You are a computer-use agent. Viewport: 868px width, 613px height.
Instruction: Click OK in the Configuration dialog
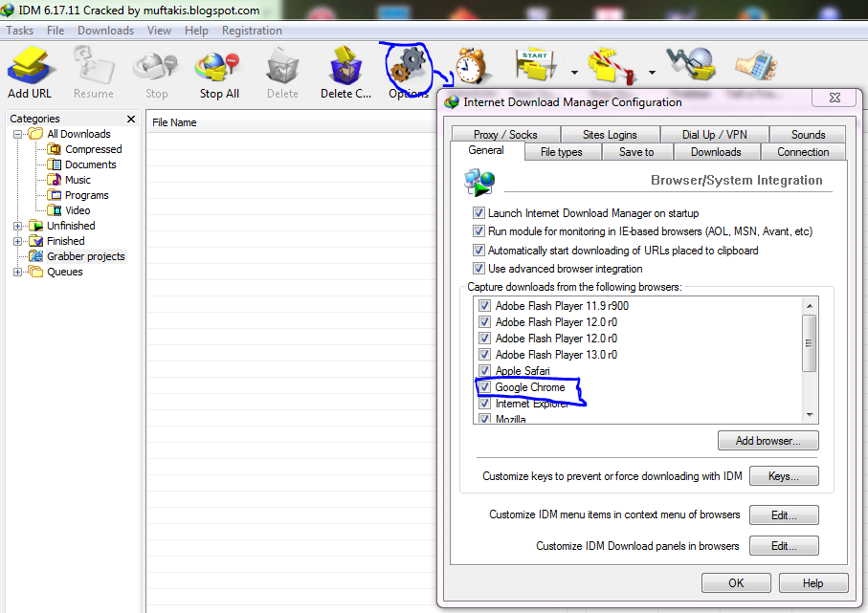[736, 583]
